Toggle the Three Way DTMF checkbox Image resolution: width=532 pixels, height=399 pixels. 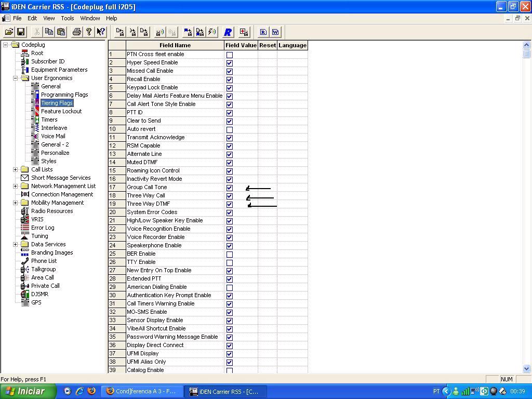(230, 204)
